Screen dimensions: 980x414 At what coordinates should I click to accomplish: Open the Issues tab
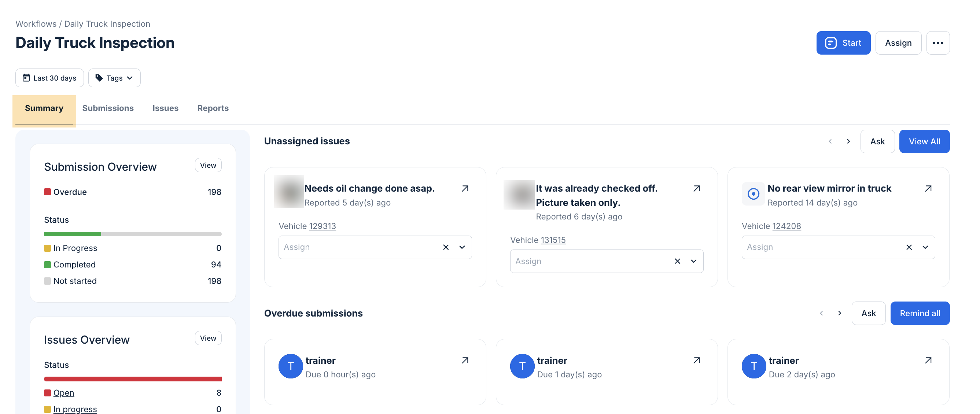(166, 108)
